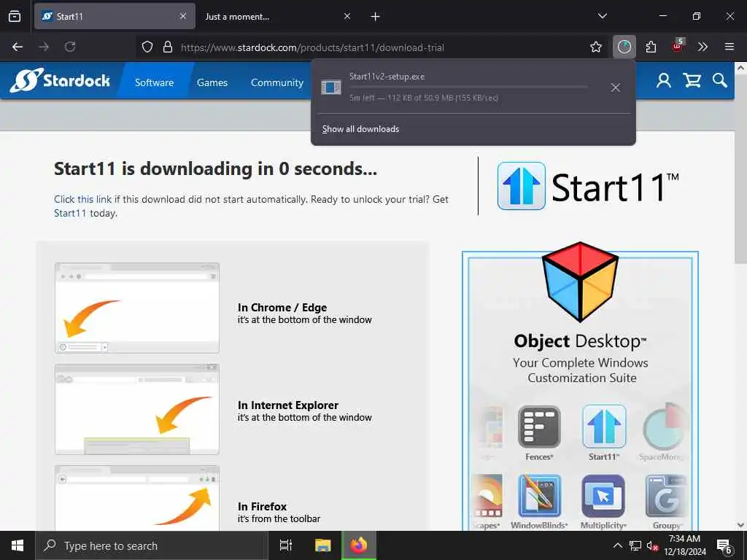Click the In Chrome / Edge heading
This screenshot has height=560, width=747.
coord(282,308)
